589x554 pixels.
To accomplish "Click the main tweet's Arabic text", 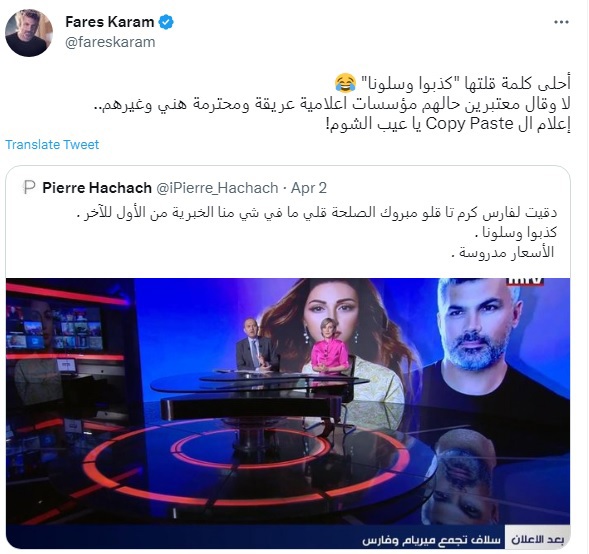I will pyautogui.click(x=332, y=104).
